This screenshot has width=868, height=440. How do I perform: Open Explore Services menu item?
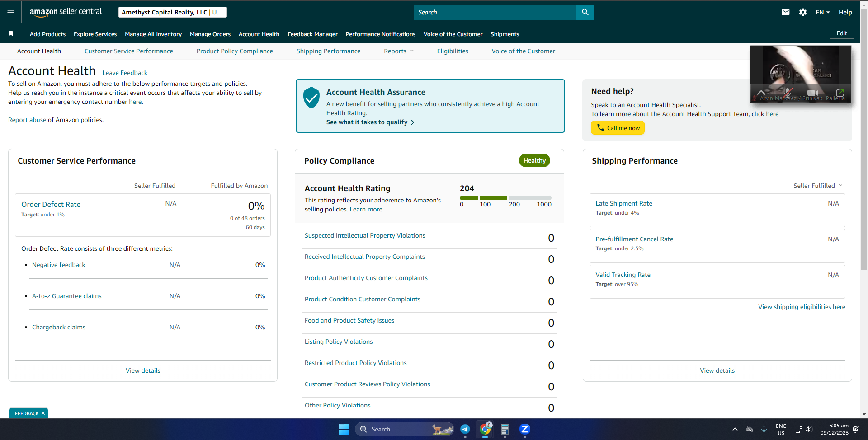[95, 34]
